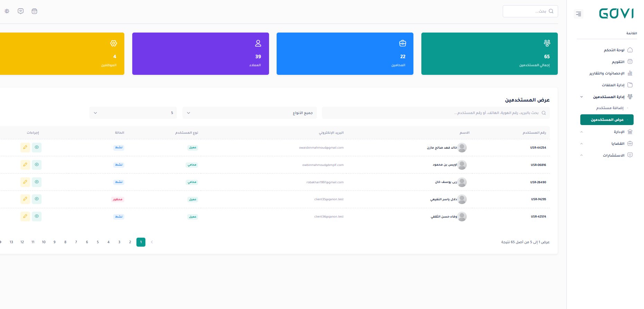This screenshot has height=309, width=644.
Task: Jump to page 7 in pagination
Action: point(76,242)
